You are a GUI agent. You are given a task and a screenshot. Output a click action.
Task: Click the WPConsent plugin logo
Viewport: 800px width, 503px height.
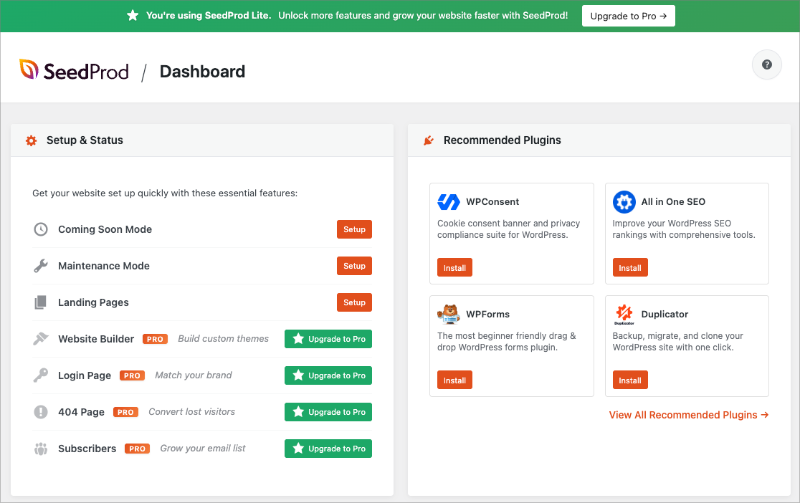[448, 202]
